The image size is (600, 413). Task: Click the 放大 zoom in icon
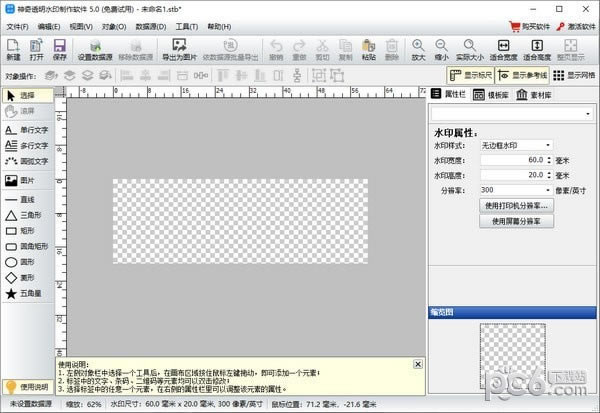click(417, 48)
